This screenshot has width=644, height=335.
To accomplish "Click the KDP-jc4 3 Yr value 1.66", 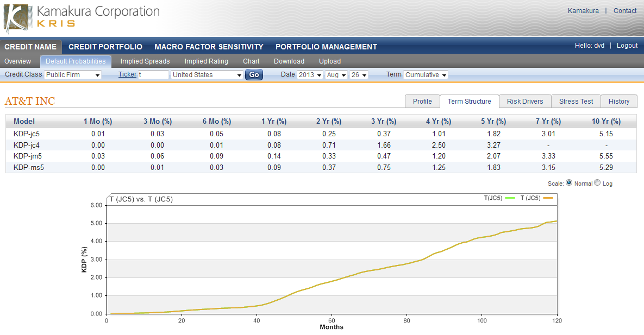I will click(384, 146).
